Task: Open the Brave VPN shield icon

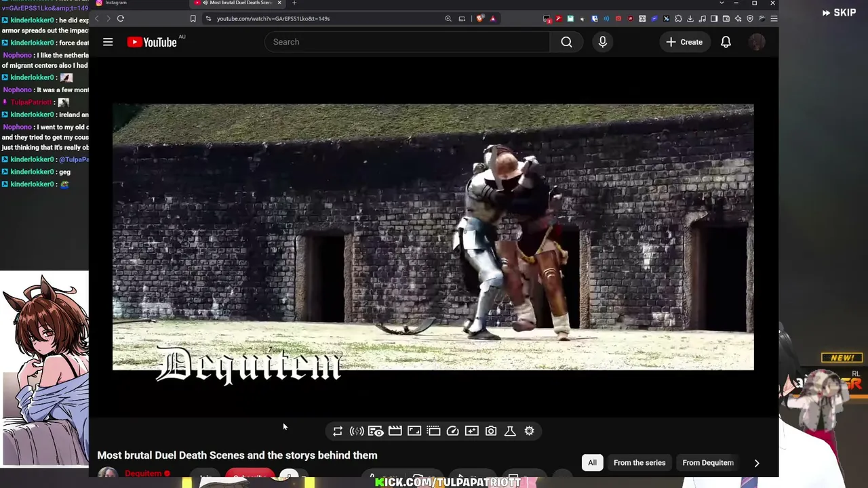Action: click(750, 18)
